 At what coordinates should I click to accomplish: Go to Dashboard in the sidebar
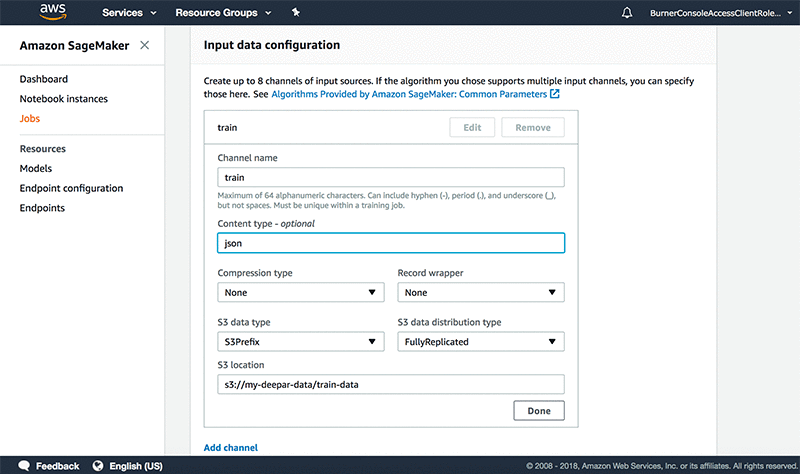coord(44,79)
